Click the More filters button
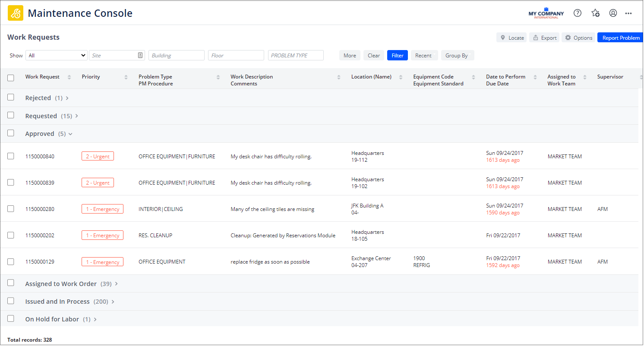This screenshot has width=644, height=346. 350,55
